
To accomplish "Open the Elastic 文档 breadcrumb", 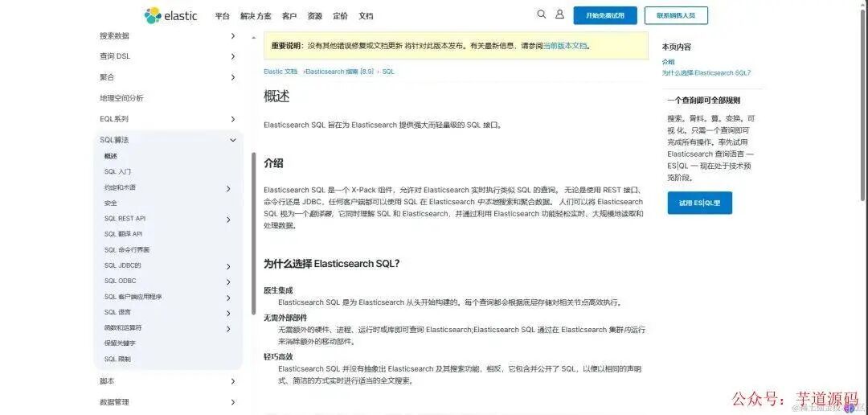I will coord(280,72).
